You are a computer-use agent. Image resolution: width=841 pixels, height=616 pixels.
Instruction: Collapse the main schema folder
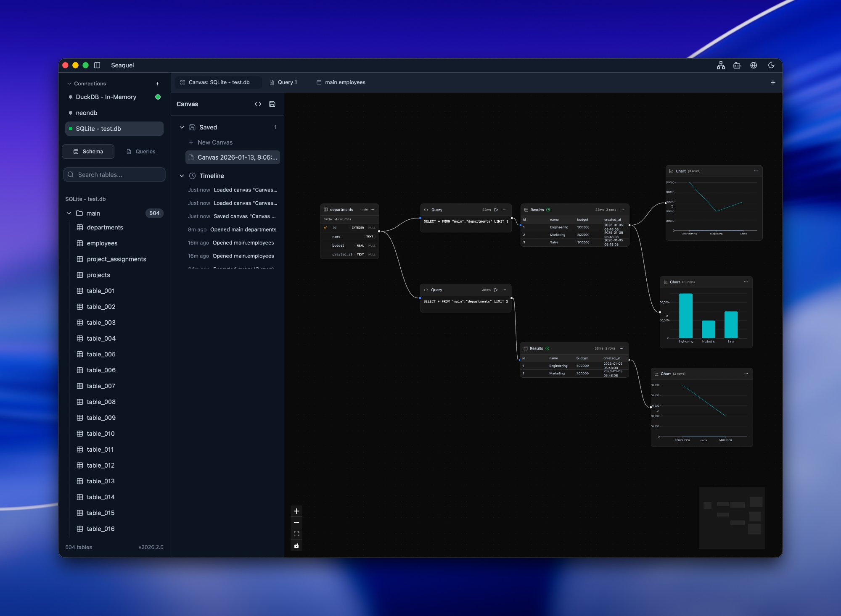click(69, 213)
